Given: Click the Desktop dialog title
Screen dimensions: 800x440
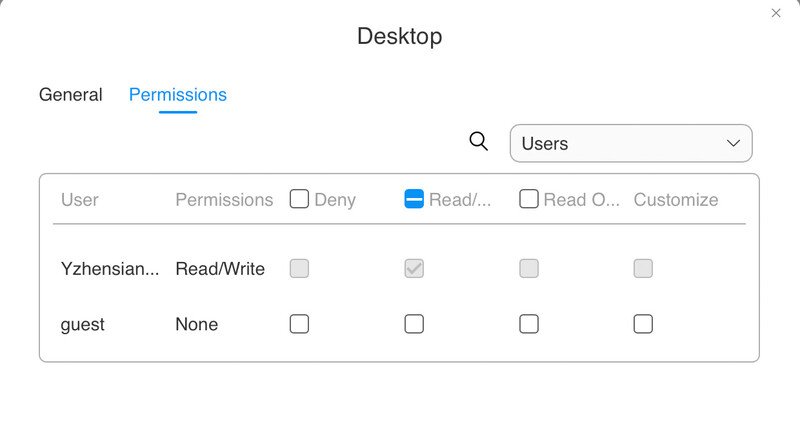Looking at the screenshot, I should coord(399,36).
